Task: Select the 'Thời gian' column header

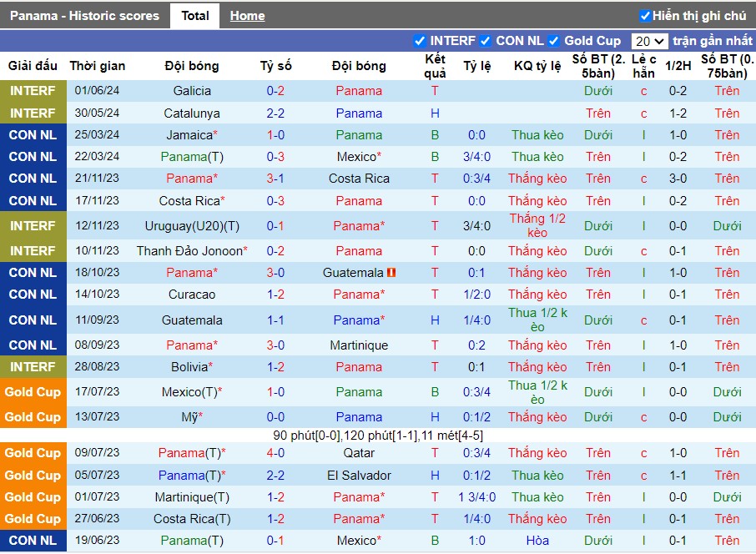Action: (x=98, y=66)
